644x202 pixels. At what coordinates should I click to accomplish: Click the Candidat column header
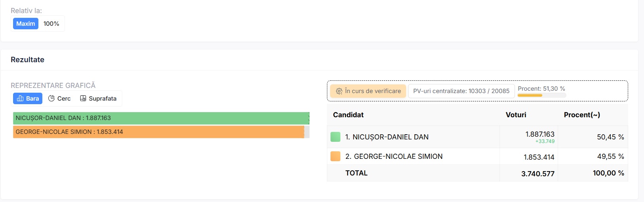348,115
